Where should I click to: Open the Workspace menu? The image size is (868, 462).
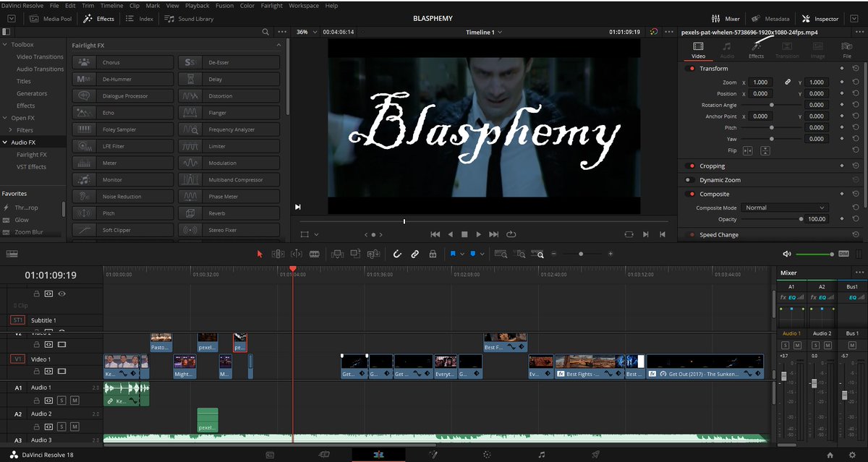pyautogui.click(x=304, y=6)
